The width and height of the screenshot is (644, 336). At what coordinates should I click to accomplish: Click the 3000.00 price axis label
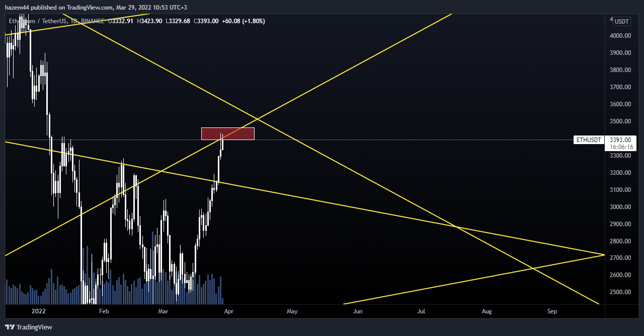click(x=620, y=207)
